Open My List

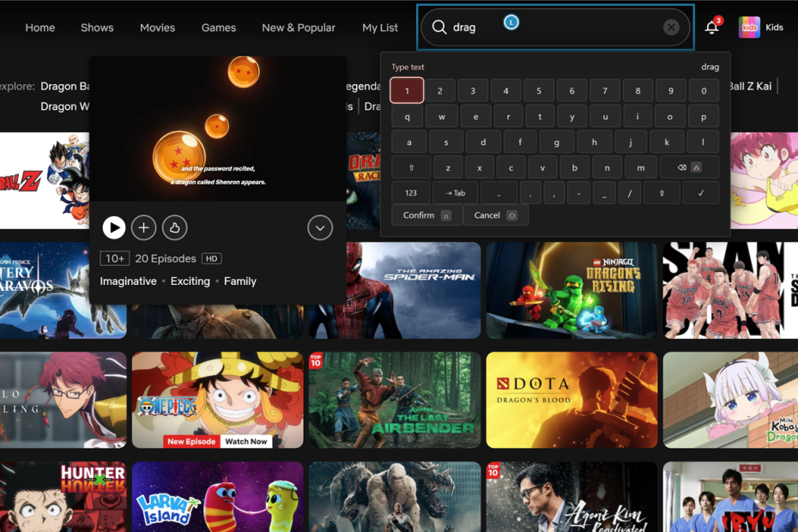point(379,27)
